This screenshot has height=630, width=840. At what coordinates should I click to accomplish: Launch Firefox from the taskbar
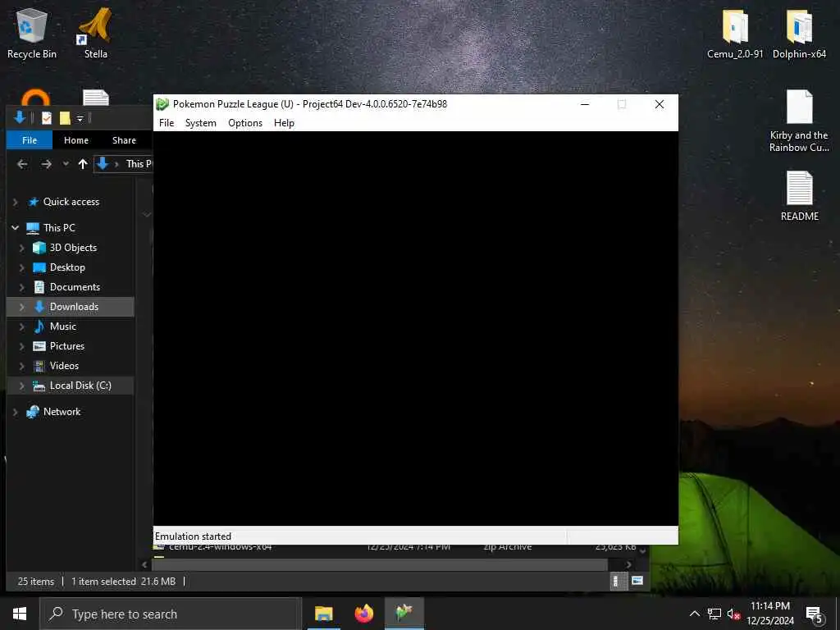point(363,614)
